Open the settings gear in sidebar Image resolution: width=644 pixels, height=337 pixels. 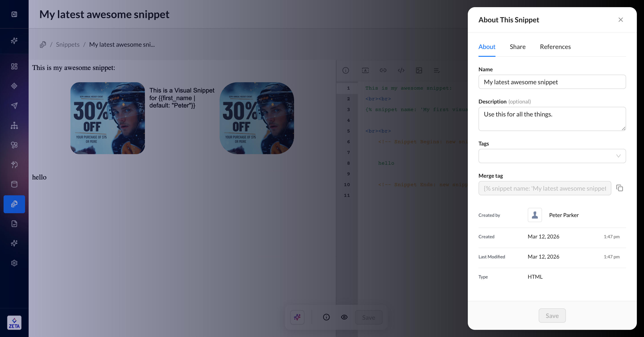[x=14, y=263]
